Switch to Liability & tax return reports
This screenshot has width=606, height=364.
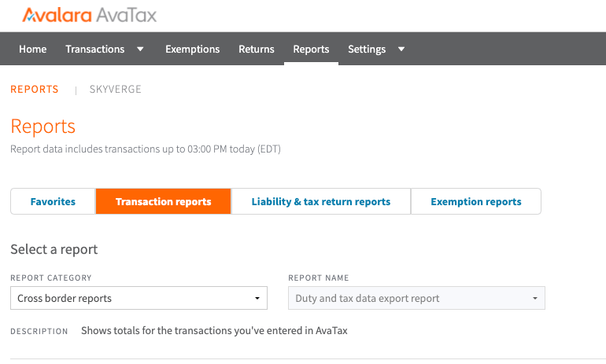(321, 201)
